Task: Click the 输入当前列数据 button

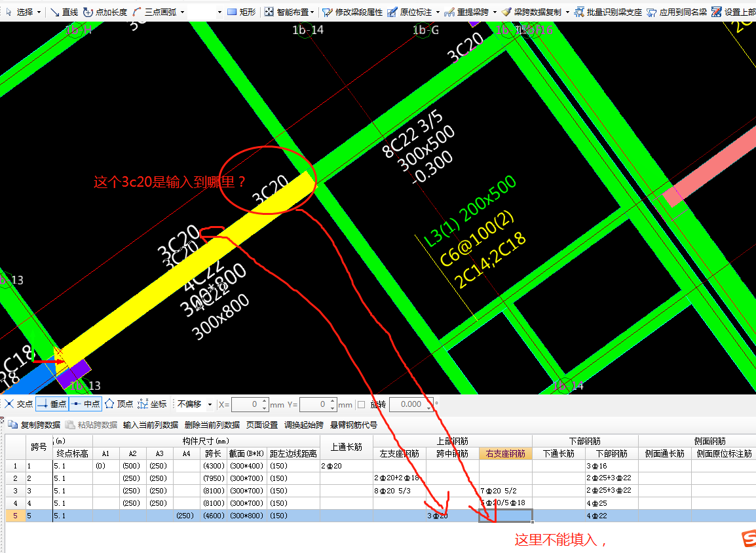Action: click(x=151, y=425)
